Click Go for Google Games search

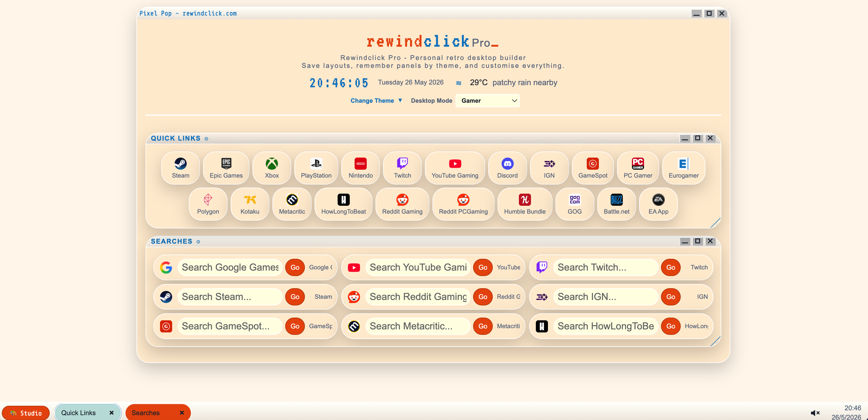(x=295, y=268)
